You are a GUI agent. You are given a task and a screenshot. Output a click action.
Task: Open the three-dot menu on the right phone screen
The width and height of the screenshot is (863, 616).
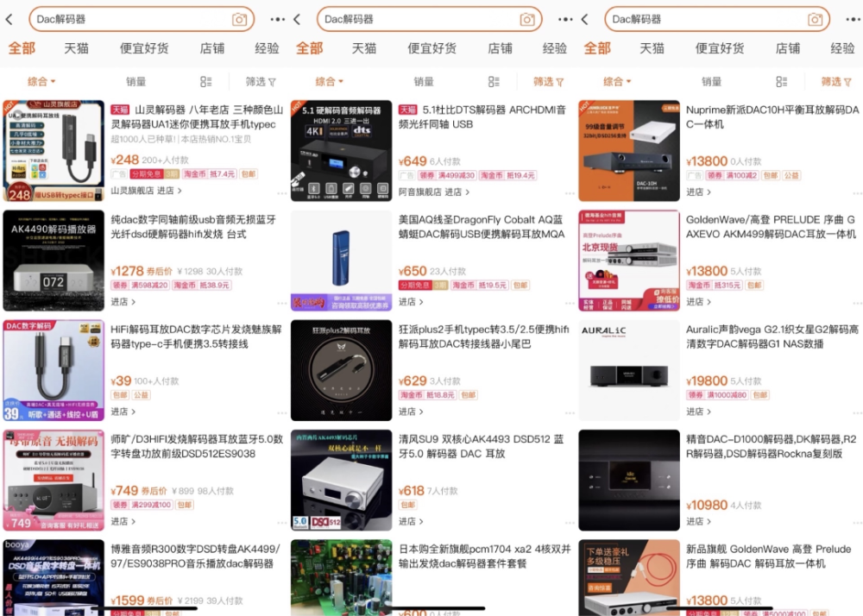click(x=854, y=19)
